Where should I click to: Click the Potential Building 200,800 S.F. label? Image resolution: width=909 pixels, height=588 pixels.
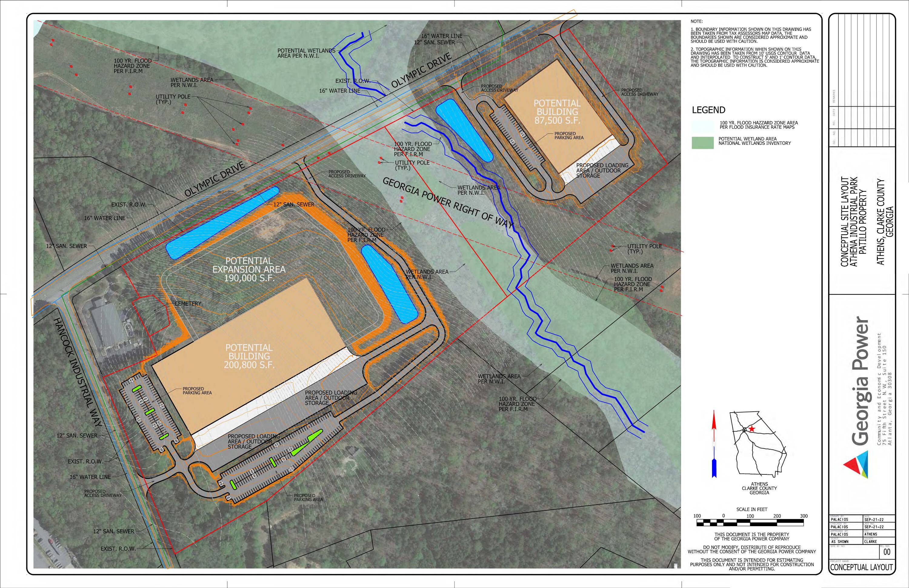tap(249, 356)
